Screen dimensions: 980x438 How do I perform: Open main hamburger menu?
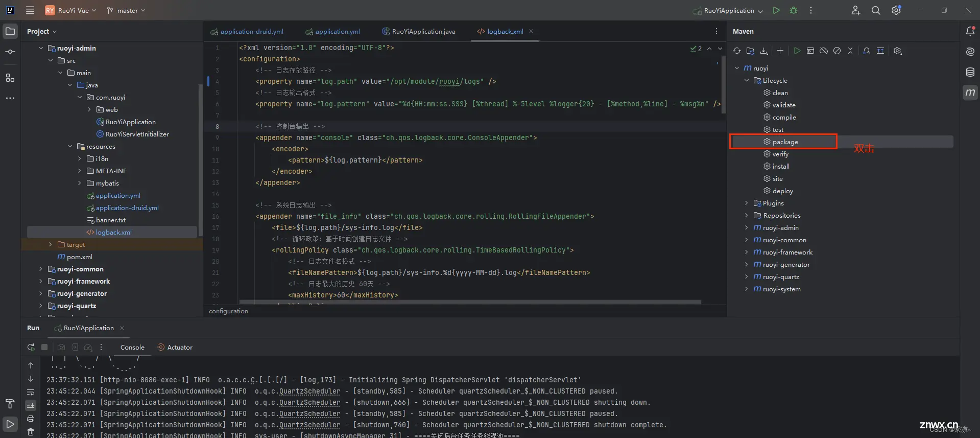pyautogui.click(x=30, y=10)
